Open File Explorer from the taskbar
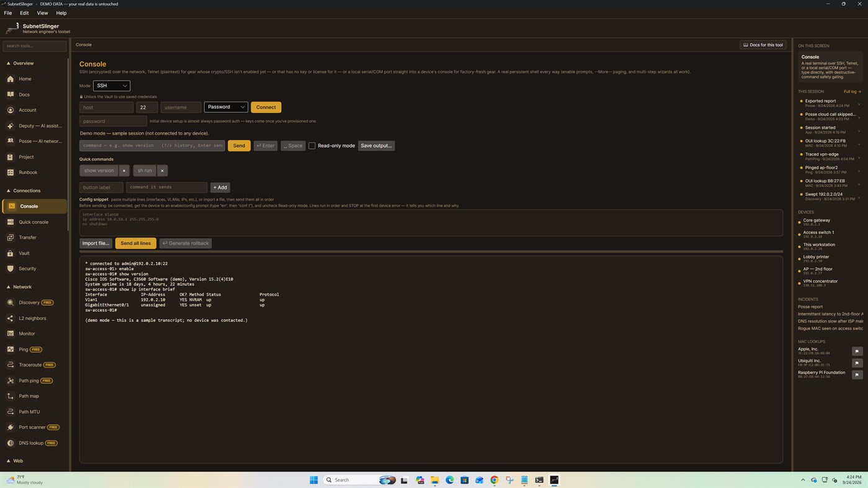The height and width of the screenshot is (488, 868). click(435, 480)
